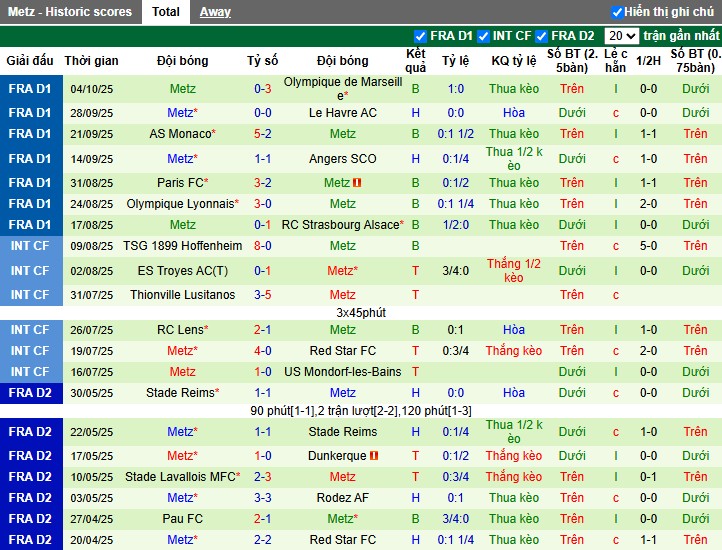722x550 pixels.
Task: Click the 3-0 Olympique Lyonnais score
Action: click(x=262, y=204)
